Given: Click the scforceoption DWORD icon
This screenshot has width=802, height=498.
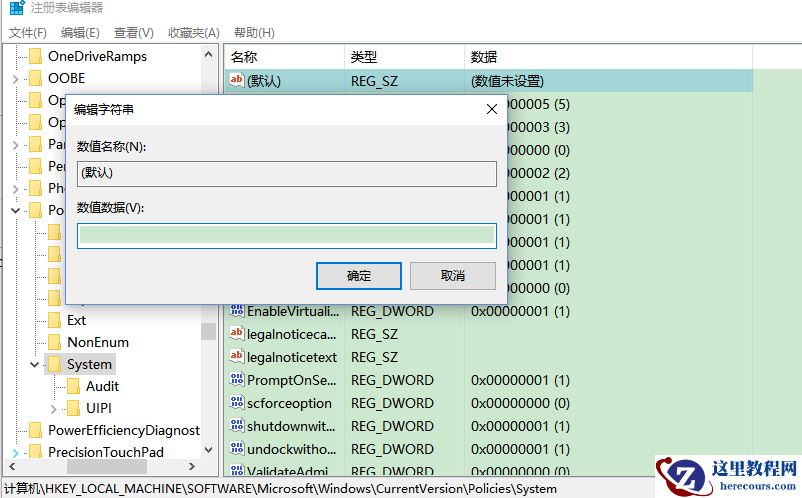Looking at the screenshot, I should [x=236, y=402].
